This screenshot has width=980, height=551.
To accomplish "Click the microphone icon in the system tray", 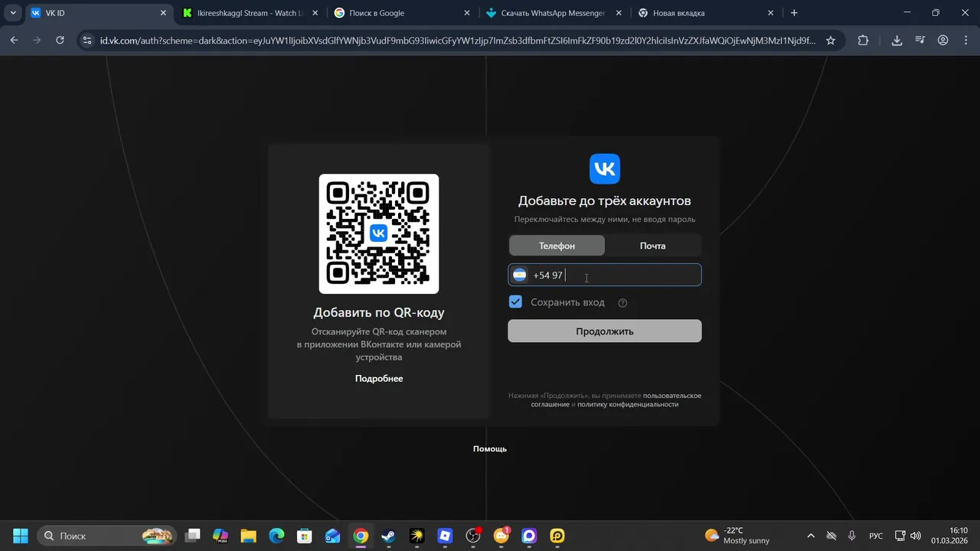I will coord(852,536).
